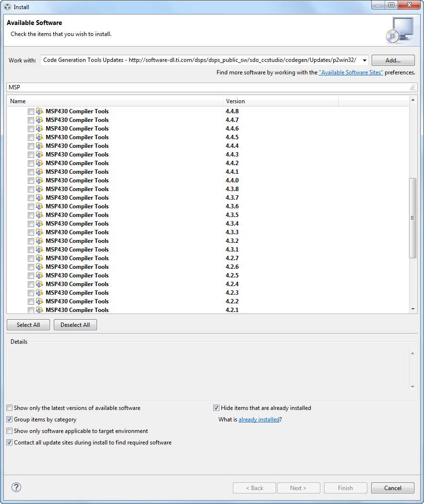Select the row with version 4.4.0
The image size is (424, 504).
208,180
